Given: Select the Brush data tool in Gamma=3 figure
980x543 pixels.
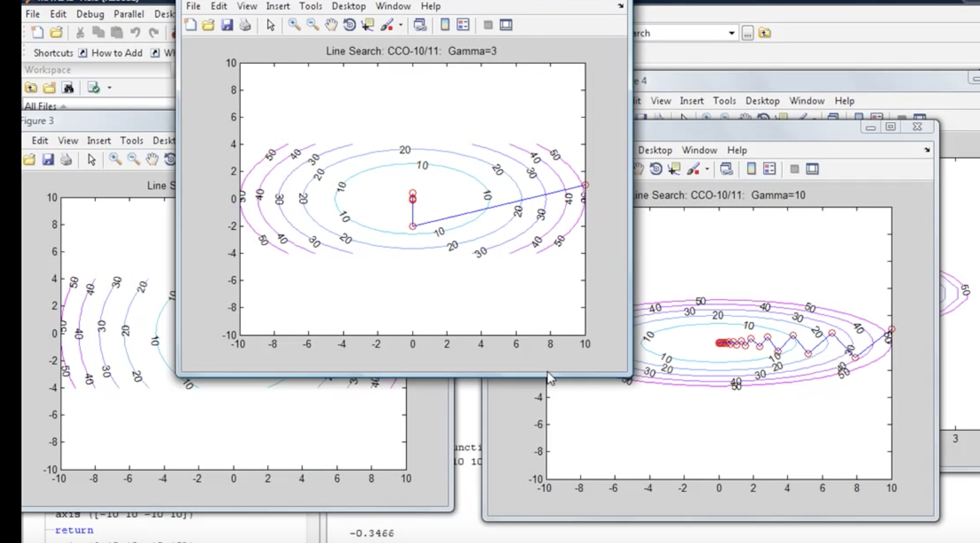Looking at the screenshot, I should [387, 25].
